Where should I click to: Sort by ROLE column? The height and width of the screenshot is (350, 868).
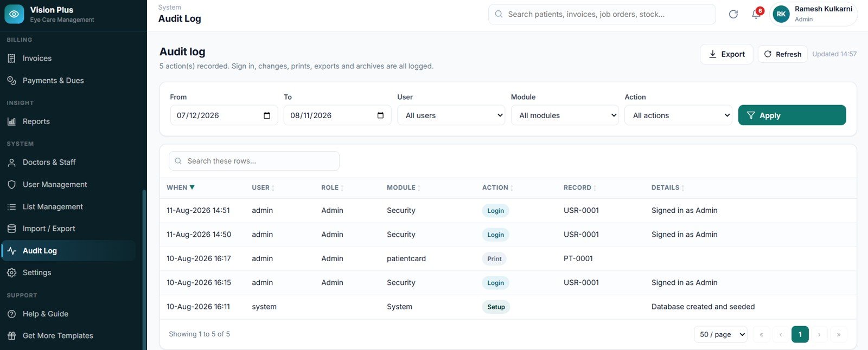coord(333,187)
